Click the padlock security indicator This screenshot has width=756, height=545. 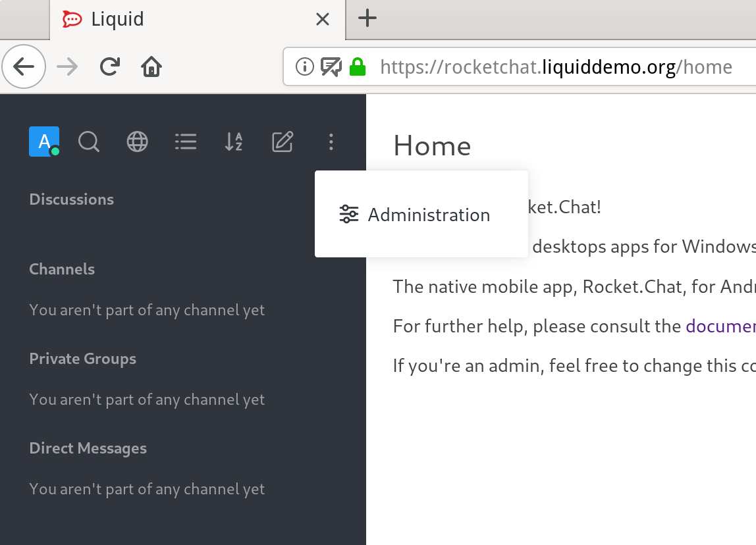(357, 66)
